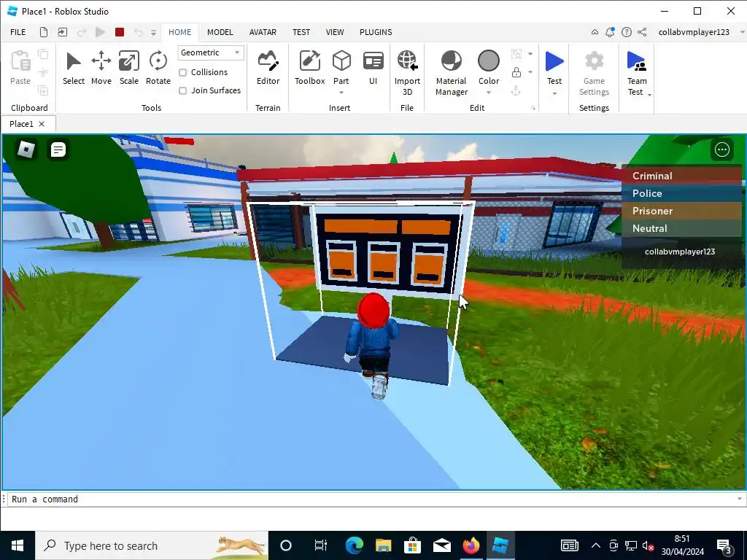
Task: Open the Material Manager
Action: point(452,73)
